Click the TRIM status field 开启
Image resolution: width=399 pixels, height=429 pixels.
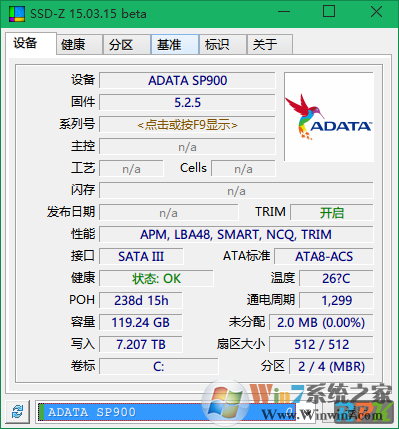[332, 213]
